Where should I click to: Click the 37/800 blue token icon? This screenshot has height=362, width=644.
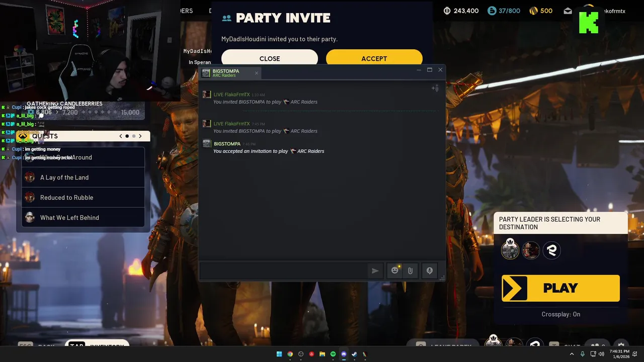492,11
